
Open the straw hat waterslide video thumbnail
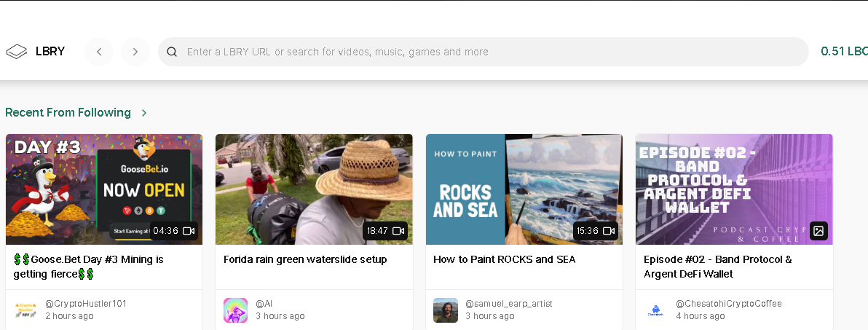(314, 189)
